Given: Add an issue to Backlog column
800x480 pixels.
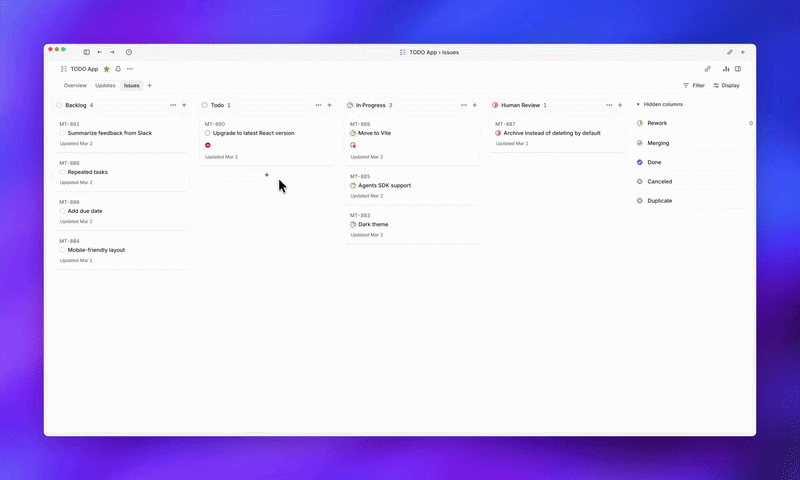Looking at the screenshot, I should [184, 105].
